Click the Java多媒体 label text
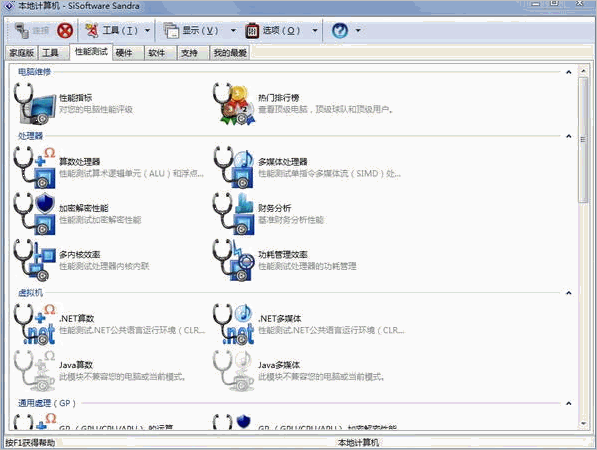This screenshot has height=450, width=597. pyautogui.click(x=279, y=365)
